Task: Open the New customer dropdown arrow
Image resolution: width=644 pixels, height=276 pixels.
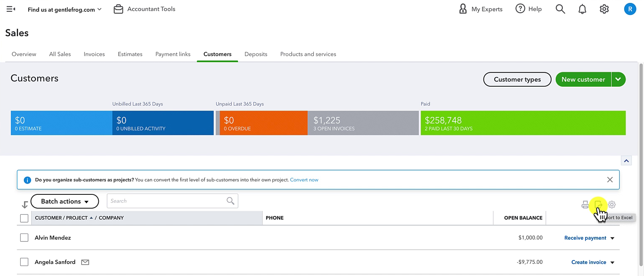Action: click(x=618, y=79)
